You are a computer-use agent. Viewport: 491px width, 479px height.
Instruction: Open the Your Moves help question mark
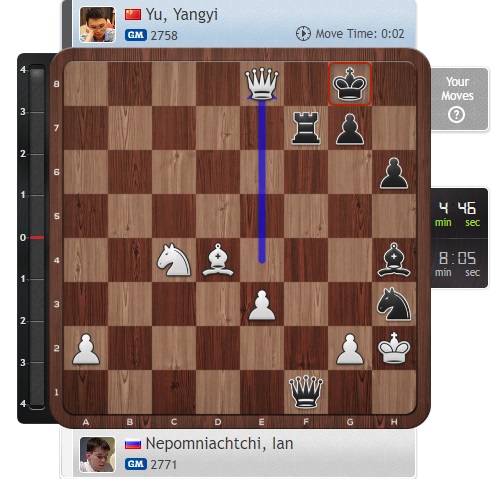456,115
